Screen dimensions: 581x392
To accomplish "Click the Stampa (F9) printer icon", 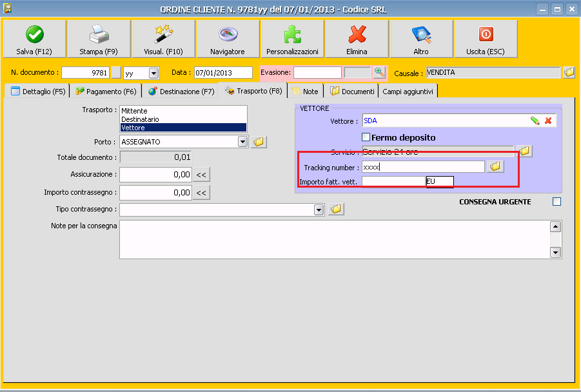I will click(99, 35).
